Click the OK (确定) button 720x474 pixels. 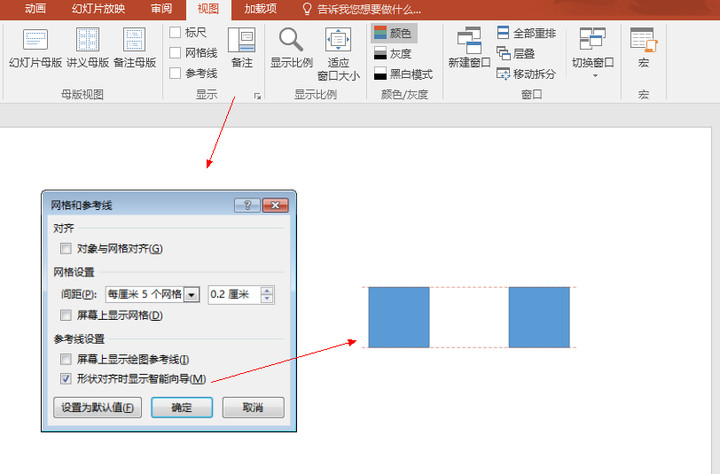pyautogui.click(x=182, y=407)
